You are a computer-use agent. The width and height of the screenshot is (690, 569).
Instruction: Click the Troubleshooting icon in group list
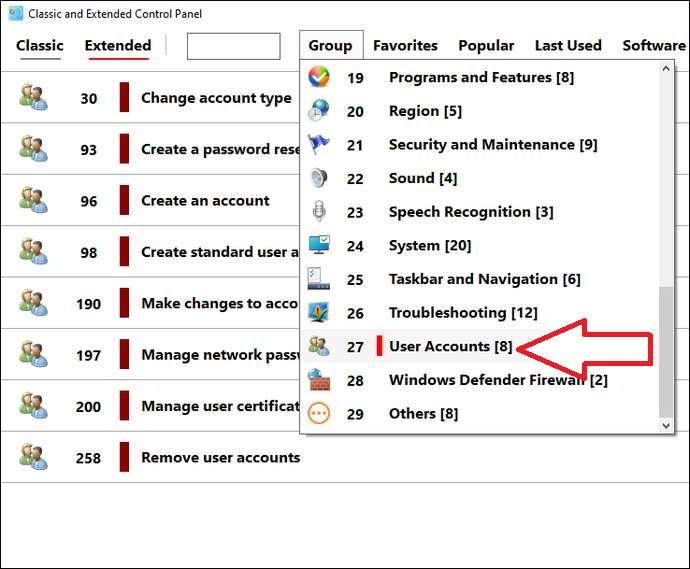tap(319, 312)
